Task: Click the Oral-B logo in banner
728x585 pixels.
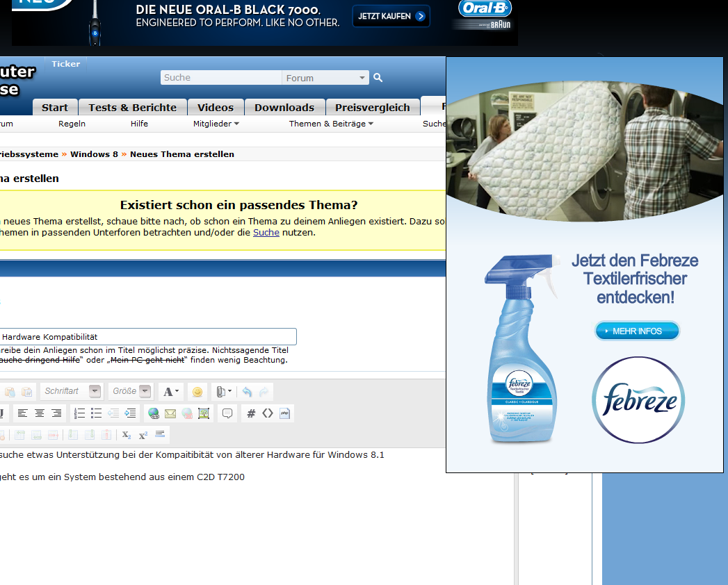Action: tap(485, 8)
